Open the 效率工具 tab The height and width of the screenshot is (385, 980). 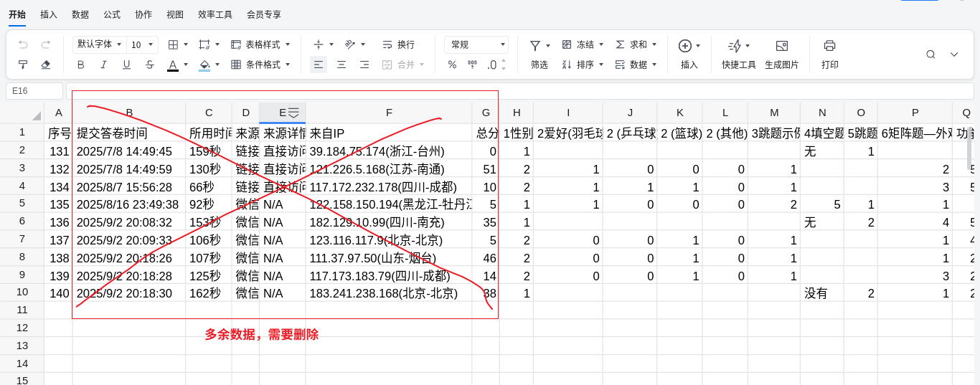coord(215,14)
